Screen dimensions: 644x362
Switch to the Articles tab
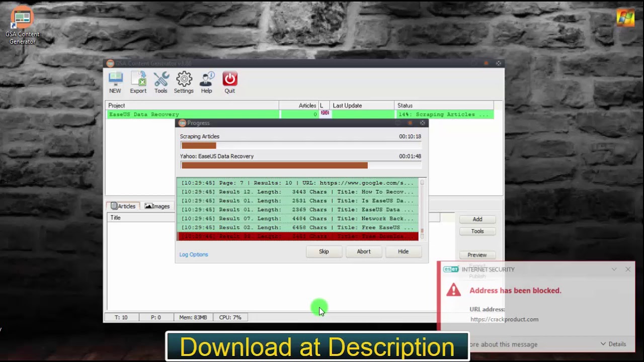[x=123, y=206]
